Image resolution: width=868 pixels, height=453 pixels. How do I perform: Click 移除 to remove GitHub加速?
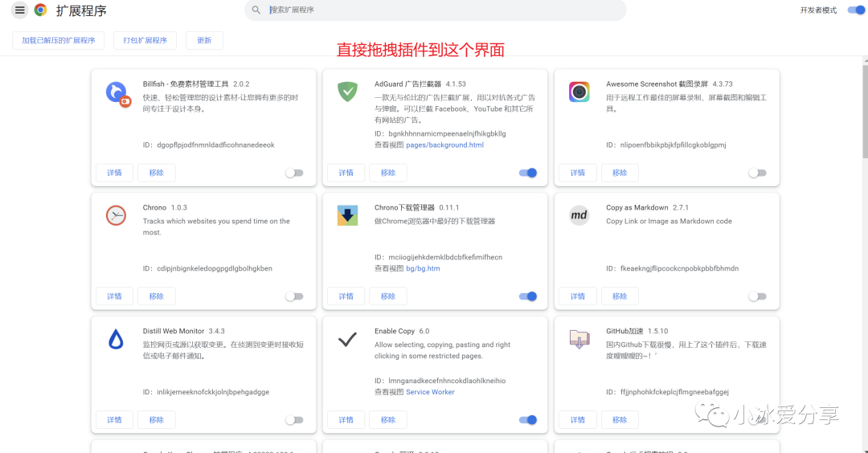point(620,420)
